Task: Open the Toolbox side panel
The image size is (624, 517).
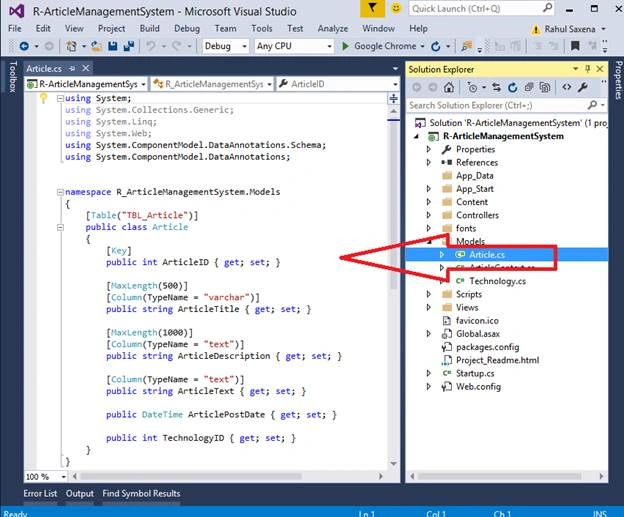Action: click(x=12, y=77)
